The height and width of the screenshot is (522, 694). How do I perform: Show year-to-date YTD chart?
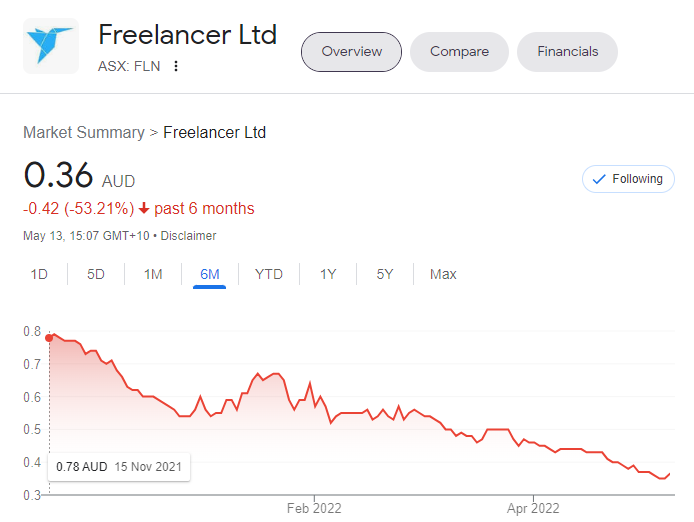coord(269,274)
